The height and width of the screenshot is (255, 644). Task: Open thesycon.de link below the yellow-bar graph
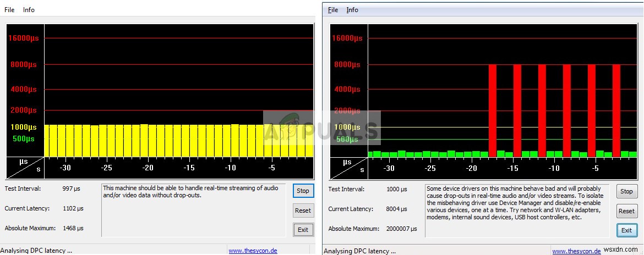(x=252, y=251)
